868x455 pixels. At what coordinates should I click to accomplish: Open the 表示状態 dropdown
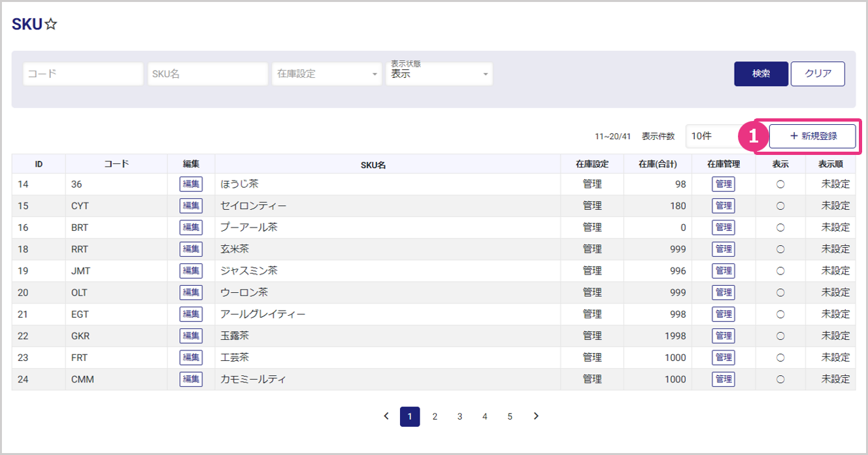click(439, 74)
